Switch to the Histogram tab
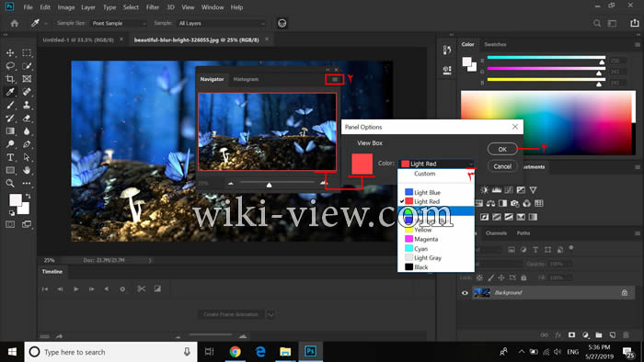The width and height of the screenshot is (644, 362). coord(246,79)
